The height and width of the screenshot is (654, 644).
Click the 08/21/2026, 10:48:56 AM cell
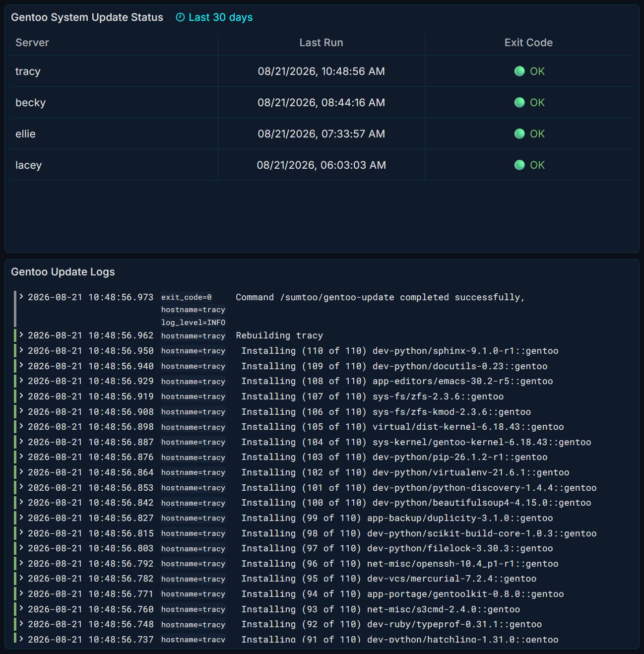click(321, 71)
